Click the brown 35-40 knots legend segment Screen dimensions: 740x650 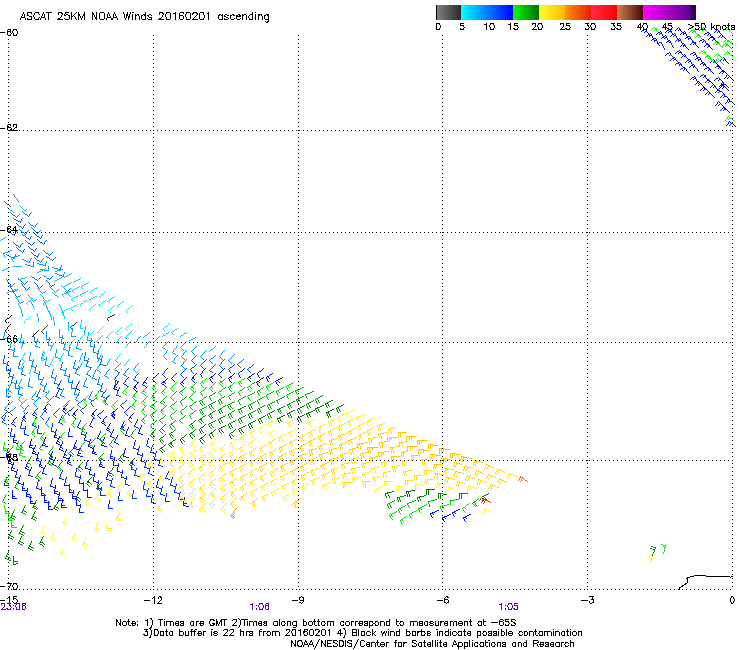[x=630, y=12]
